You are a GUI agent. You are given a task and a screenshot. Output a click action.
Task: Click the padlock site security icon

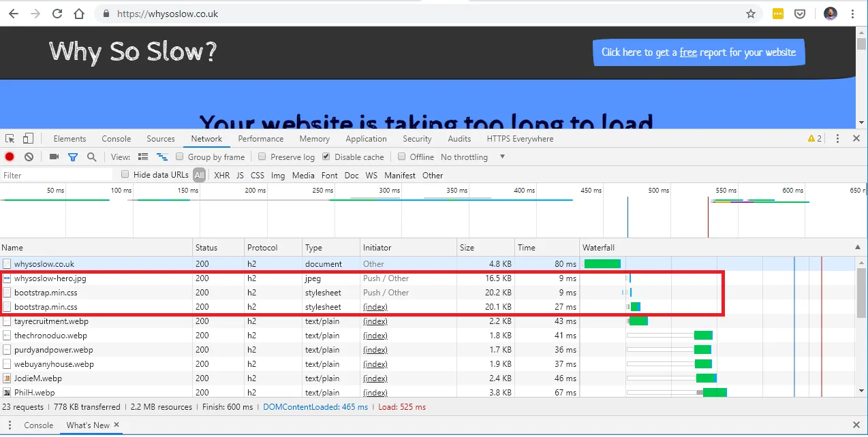click(x=106, y=14)
